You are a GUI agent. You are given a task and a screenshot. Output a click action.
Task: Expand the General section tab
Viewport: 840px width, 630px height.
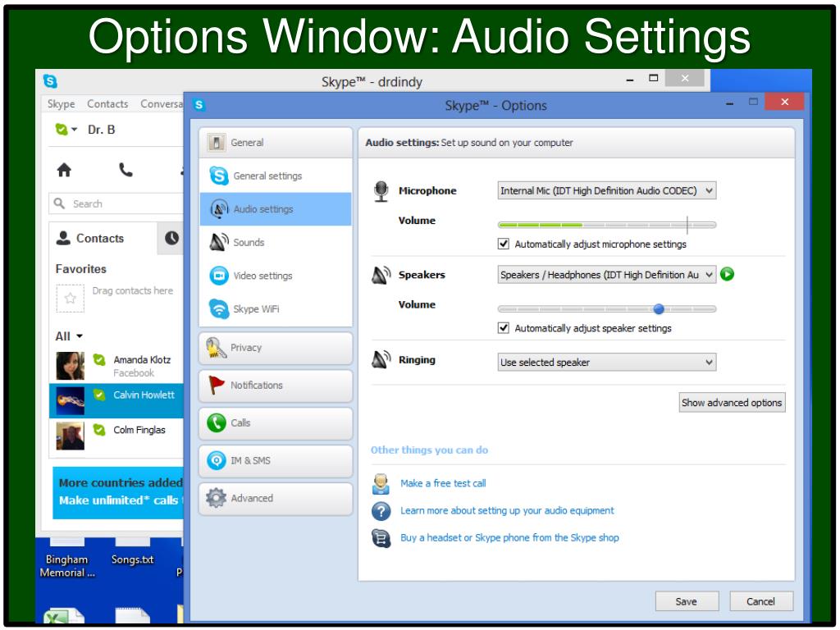276,143
